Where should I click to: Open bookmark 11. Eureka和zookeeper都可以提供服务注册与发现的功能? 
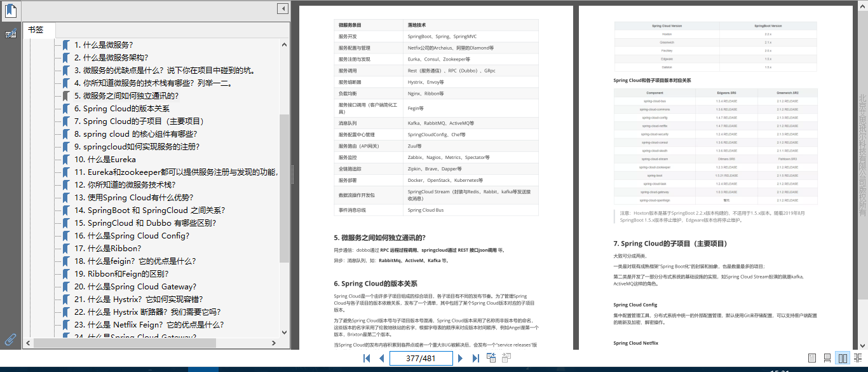tap(176, 172)
